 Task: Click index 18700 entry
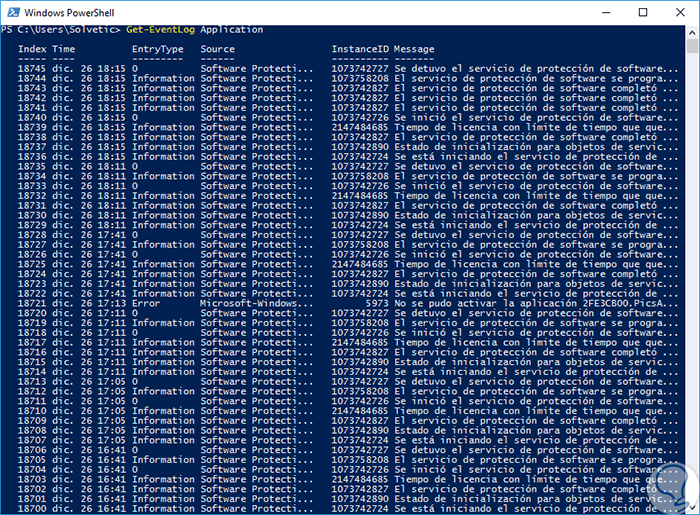[x=32, y=509]
